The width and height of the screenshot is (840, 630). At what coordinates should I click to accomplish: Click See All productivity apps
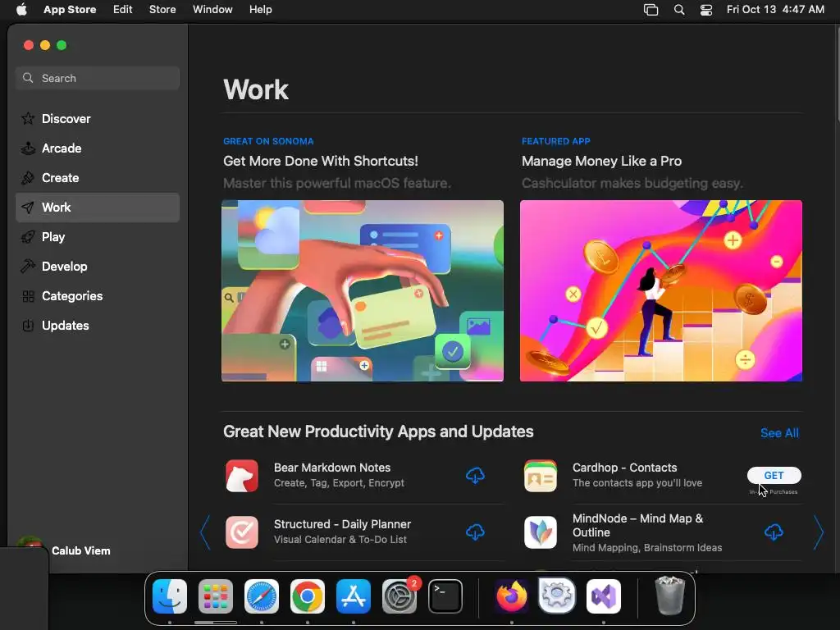pos(779,433)
